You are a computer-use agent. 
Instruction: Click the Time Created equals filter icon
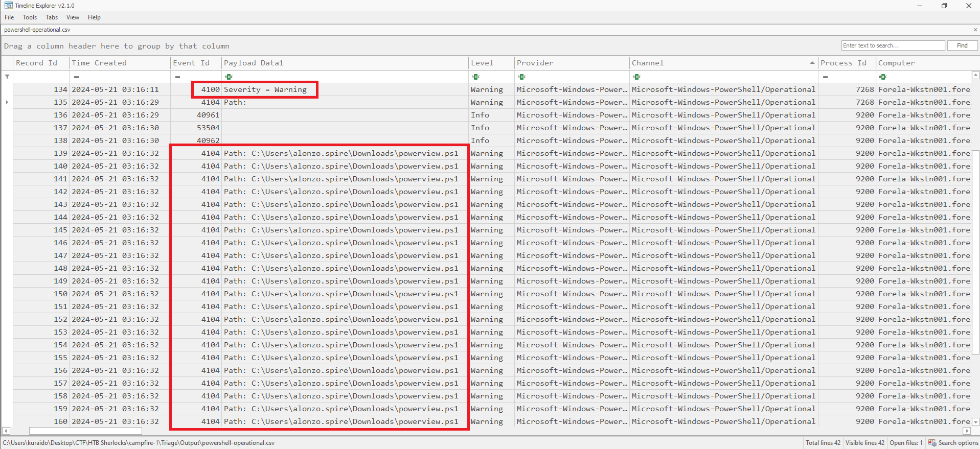point(76,77)
